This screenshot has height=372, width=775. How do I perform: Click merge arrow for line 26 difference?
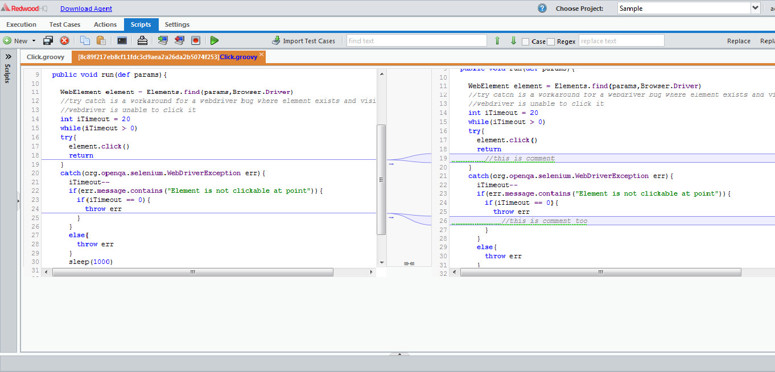pyautogui.click(x=391, y=217)
